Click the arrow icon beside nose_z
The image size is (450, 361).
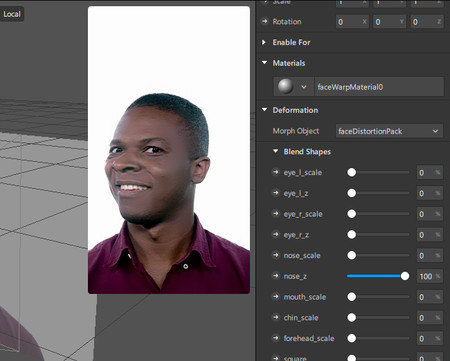(x=275, y=276)
